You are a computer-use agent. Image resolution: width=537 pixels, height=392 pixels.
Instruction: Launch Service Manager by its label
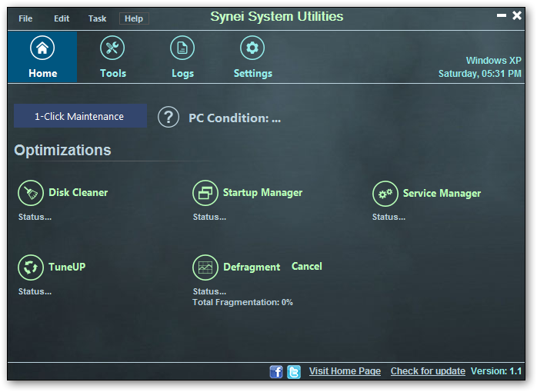point(442,193)
